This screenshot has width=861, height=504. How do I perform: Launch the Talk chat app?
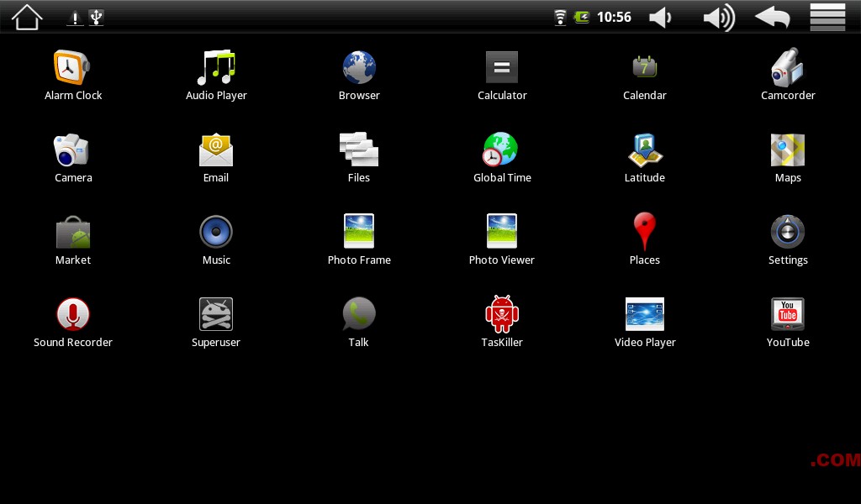coord(358,314)
